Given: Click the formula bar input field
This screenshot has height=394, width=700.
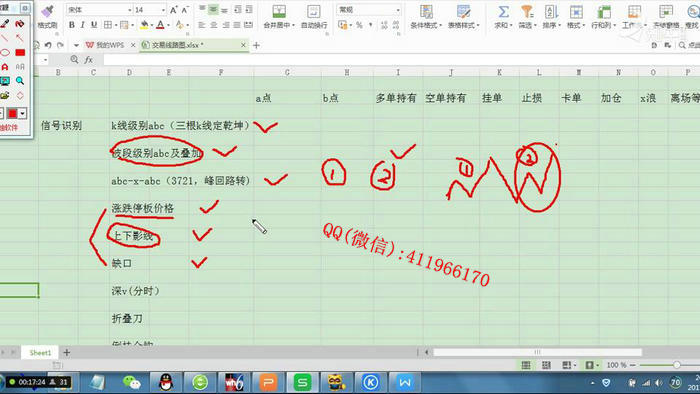Looking at the screenshot, I should [x=401, y=59].
